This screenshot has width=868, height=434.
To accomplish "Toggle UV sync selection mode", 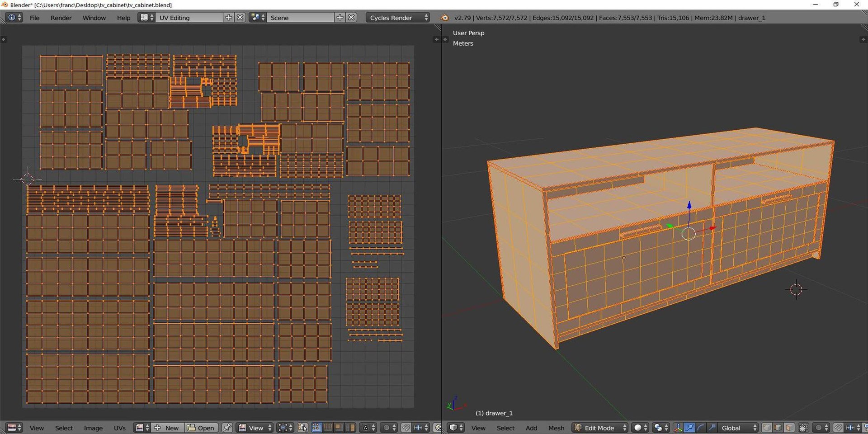I will [303, 428].
